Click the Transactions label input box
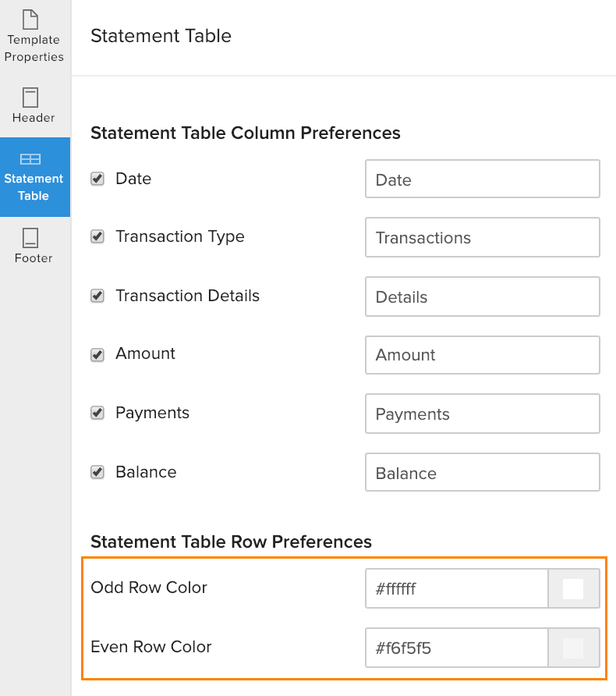The width and height of the screenshot is (616, 696). 482,237
